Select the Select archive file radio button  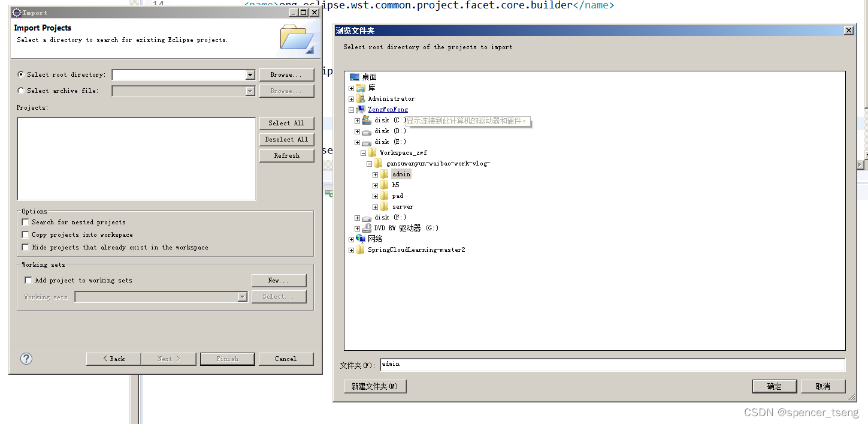point(21,90)
